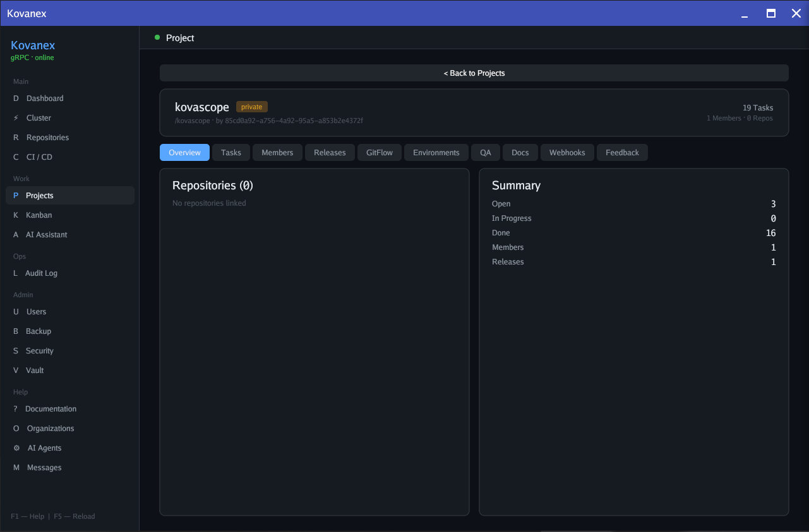
Task: Open the Webhooks tab
Action: click(566, 152)
